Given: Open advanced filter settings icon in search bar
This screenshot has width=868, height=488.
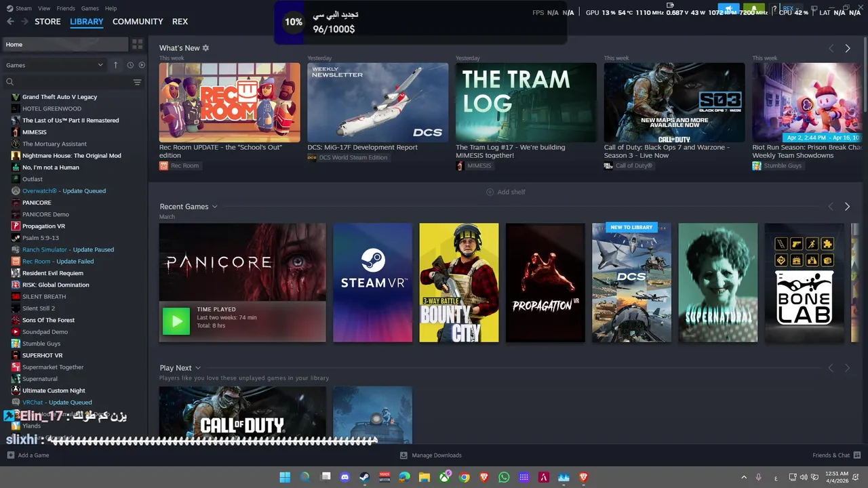Looking at the screenshot, I should click(x=137, y=82).
